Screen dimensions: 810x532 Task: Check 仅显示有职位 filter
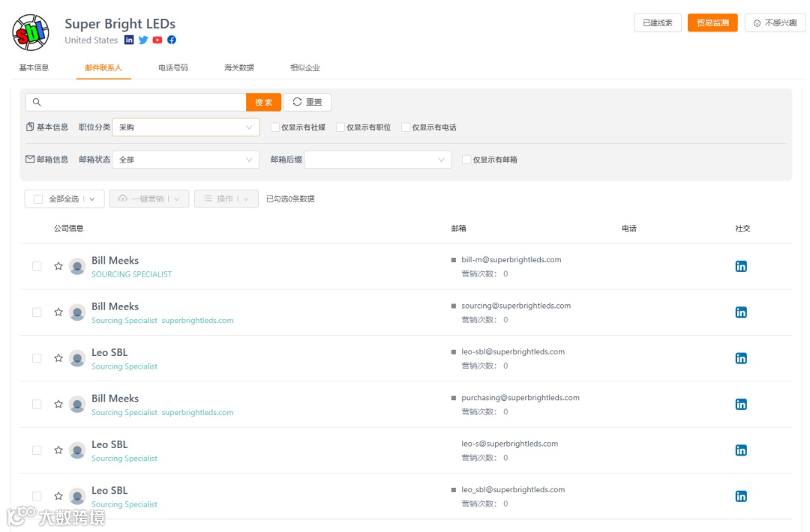pos(340,127)
